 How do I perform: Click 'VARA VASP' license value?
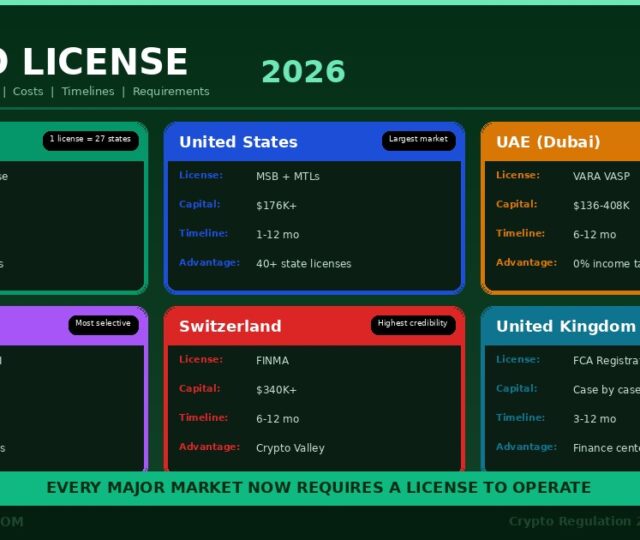601,176
